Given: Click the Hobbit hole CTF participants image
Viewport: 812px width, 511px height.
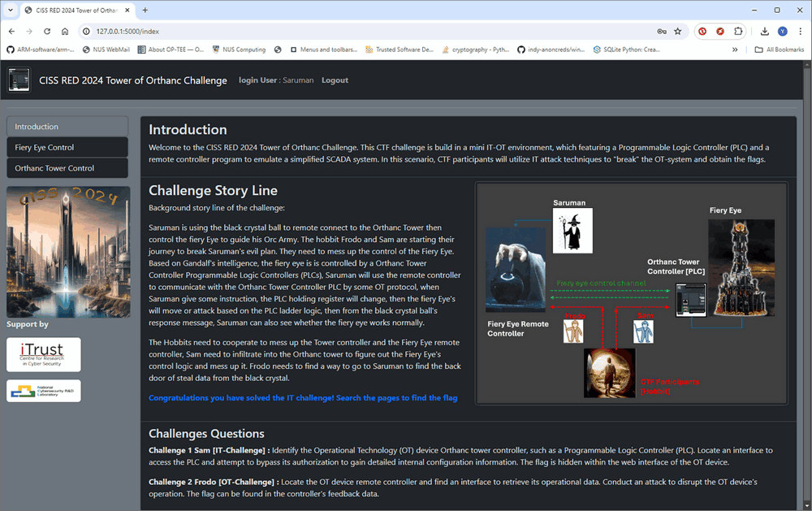Looking at the screenshot, I should pos(610,373).
